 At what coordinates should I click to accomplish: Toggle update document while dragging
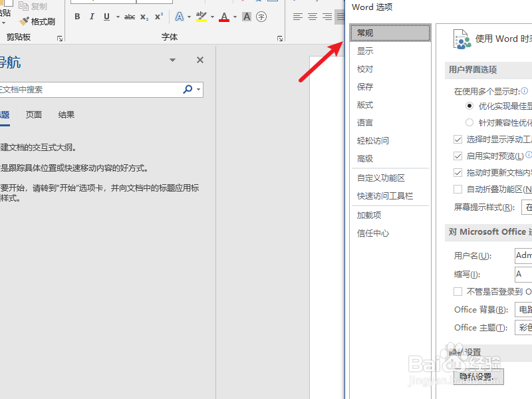(458, 172)
